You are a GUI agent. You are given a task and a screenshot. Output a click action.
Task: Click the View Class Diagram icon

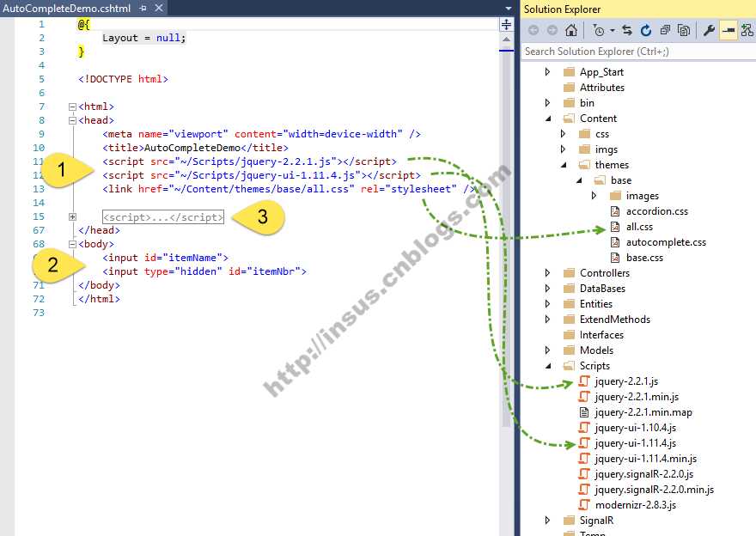pyautogui.click(x=747, y=30)
